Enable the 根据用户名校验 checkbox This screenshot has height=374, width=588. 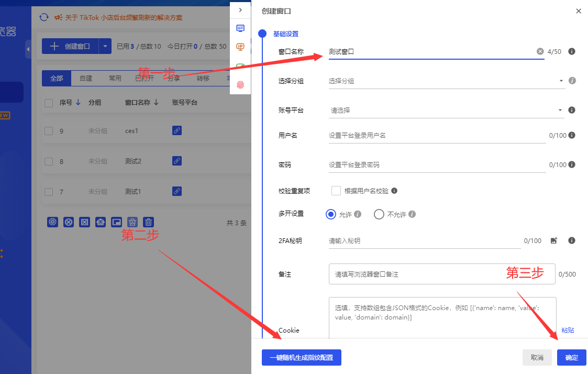coord(336,191)
